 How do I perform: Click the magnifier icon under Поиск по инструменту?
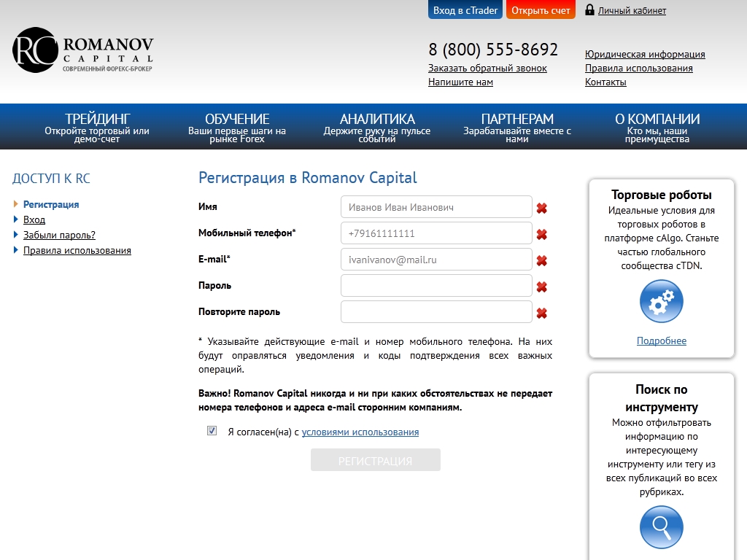[x=661, y=527]
